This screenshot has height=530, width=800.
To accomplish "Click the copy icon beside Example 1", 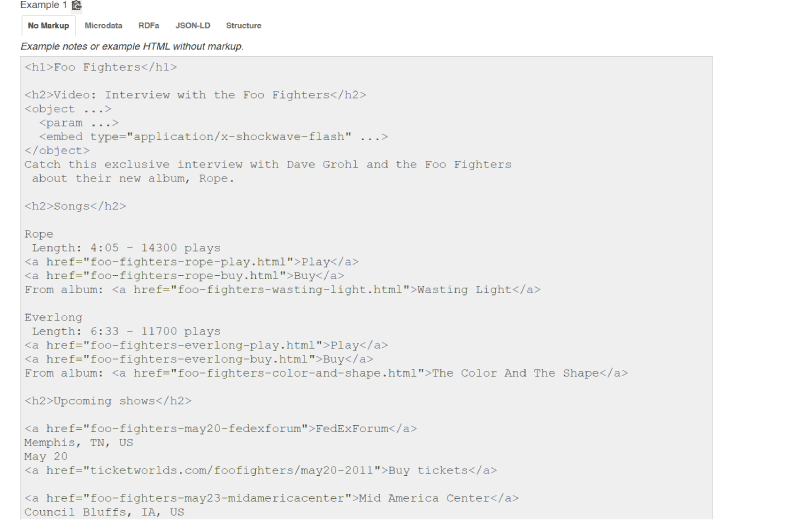I will [x=77, y=5].
